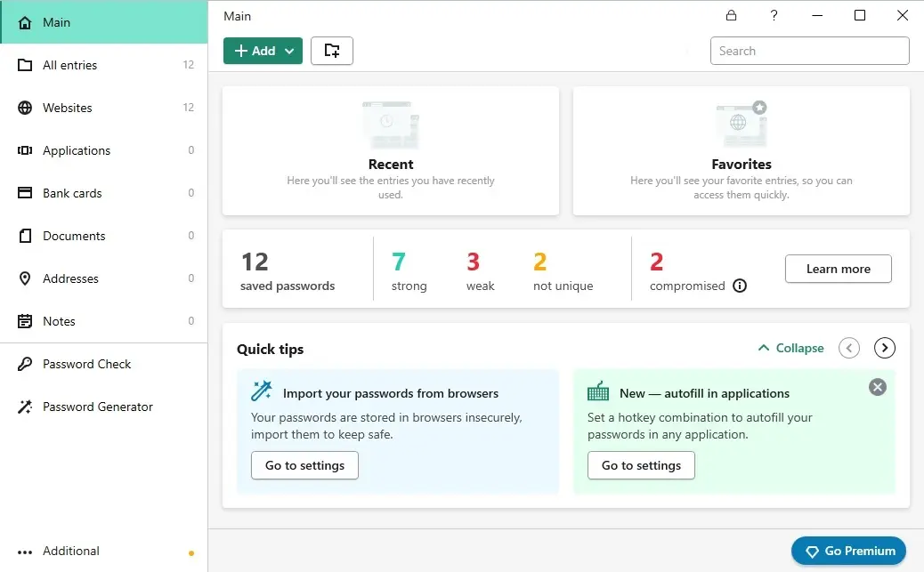
Task: Dismiss the autofill in applications tip
Action: (x=878, y=387)
